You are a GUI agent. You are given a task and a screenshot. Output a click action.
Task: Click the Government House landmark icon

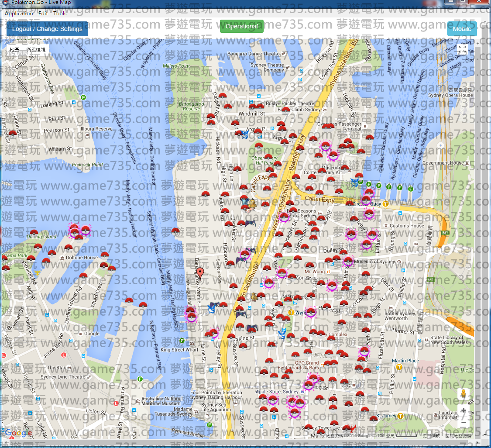click(467, 163)
